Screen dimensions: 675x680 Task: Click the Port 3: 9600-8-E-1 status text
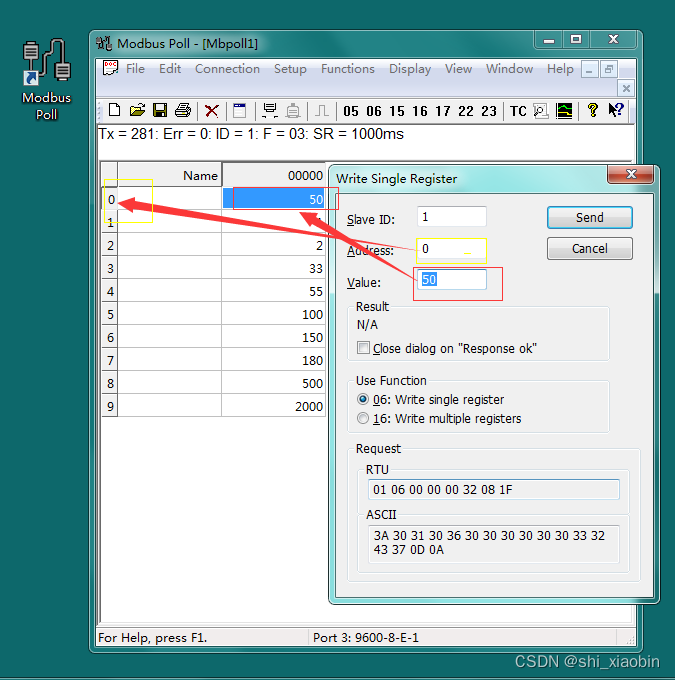[x=366, y=638]
